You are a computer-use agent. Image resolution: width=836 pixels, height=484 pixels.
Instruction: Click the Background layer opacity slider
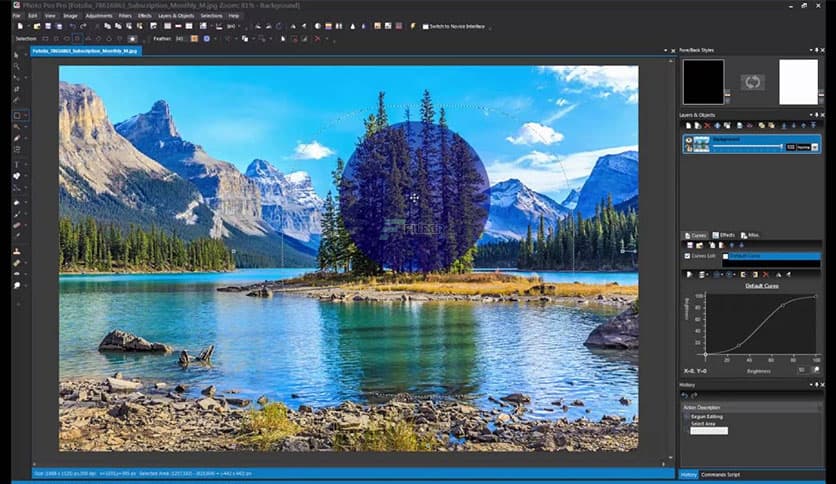coord(747,147)
